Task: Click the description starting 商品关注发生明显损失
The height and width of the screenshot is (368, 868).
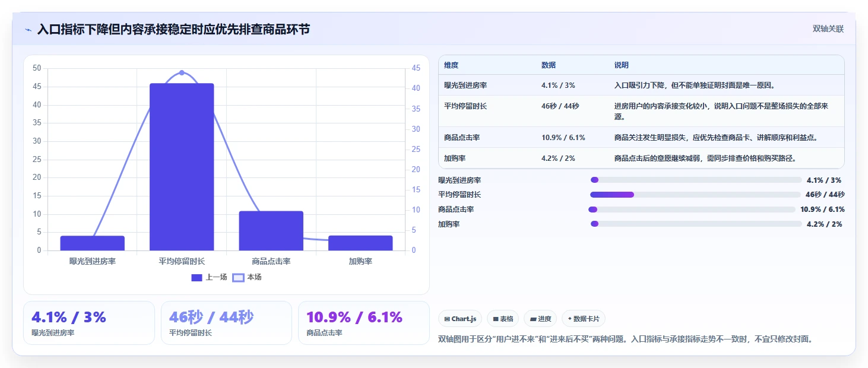Action: (716, 138)
